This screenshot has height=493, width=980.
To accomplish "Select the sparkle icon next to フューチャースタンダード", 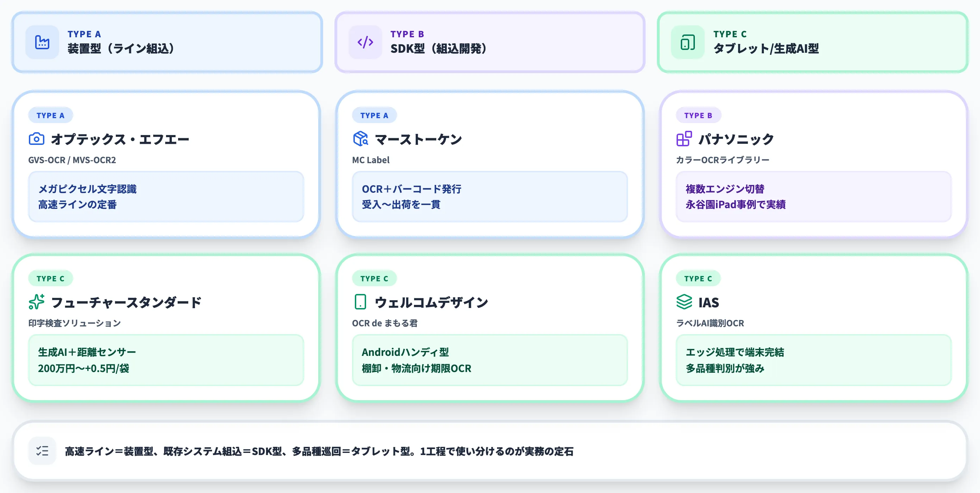I will 37,302.
